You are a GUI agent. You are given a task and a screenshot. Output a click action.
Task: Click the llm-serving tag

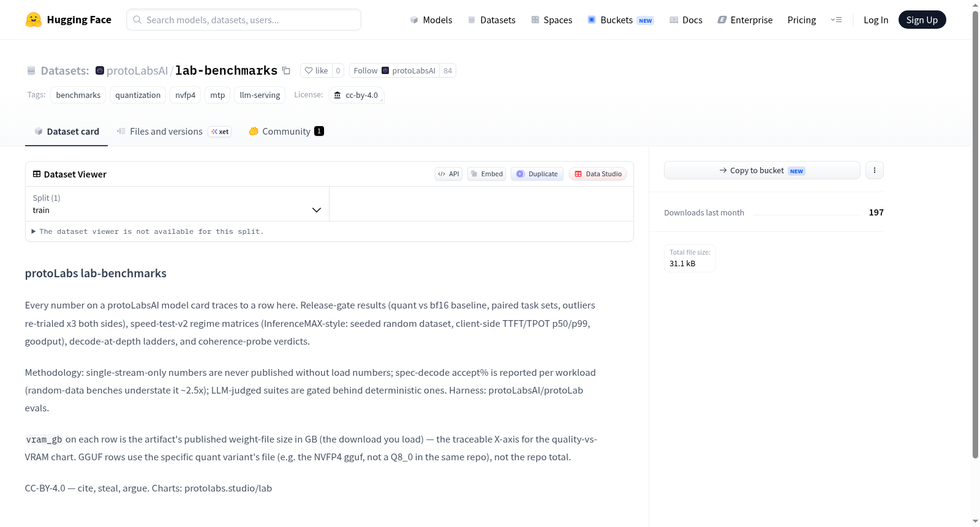tap(260, 95)
